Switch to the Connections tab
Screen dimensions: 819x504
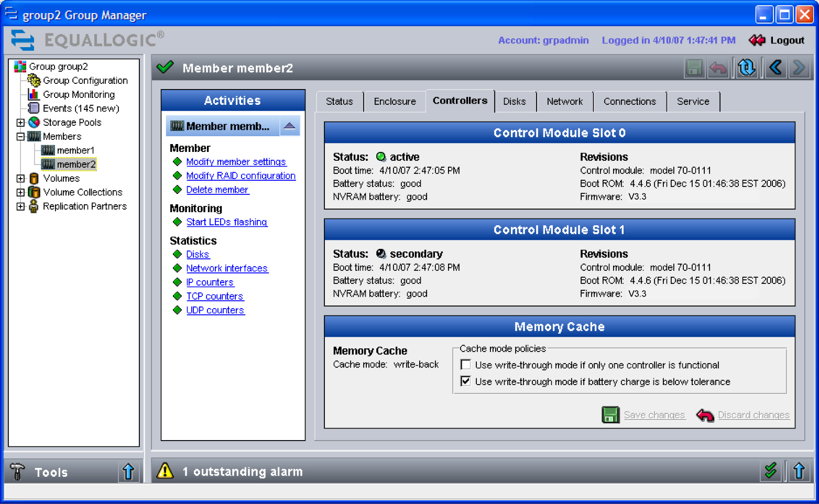tap(630, 102)
